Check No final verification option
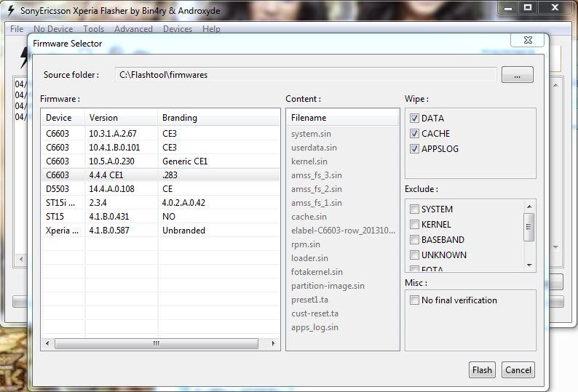The width and height of the screenshot is (578, 392). [x=414, y=300]
